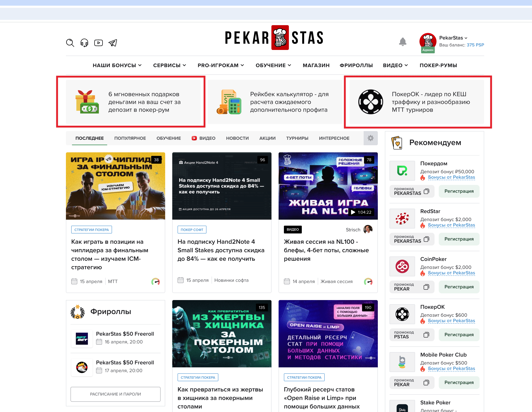The height and width of the screenshot is (412, 532).
Task: Copy the PSTAS promo code icon
Action: coord(426,335)
